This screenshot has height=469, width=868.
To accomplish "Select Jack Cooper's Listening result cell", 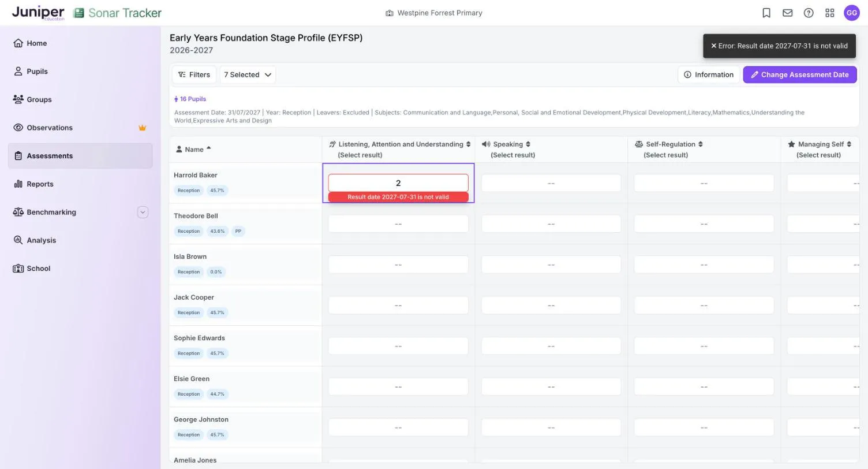I will [x=398, y=305].
